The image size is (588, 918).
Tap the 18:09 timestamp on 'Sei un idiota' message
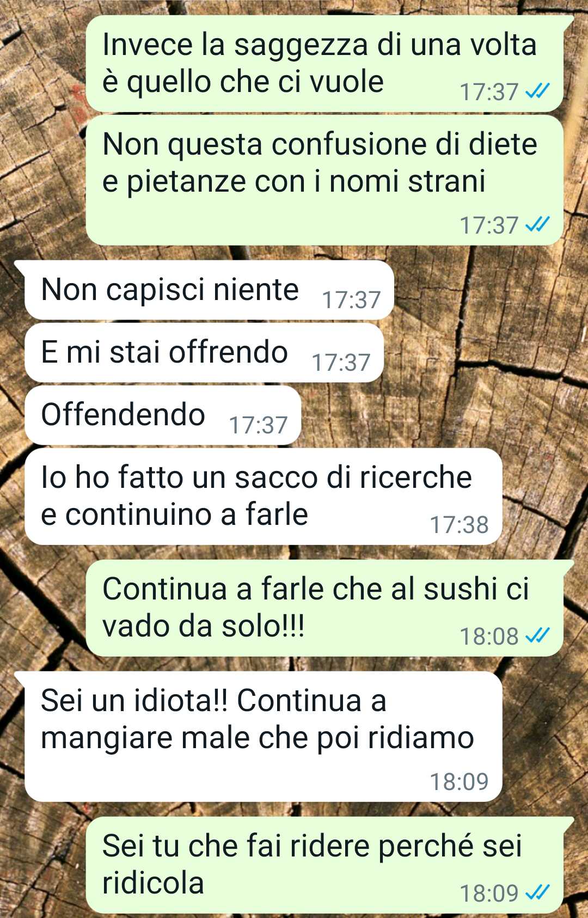pos(460,782)
